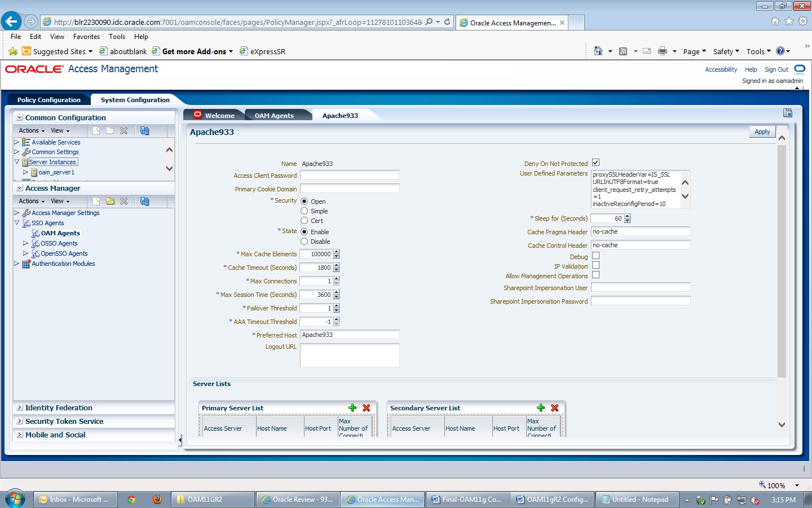Collapse the Access Manager panel
The image size is (812, 508).
coord(20,188)
